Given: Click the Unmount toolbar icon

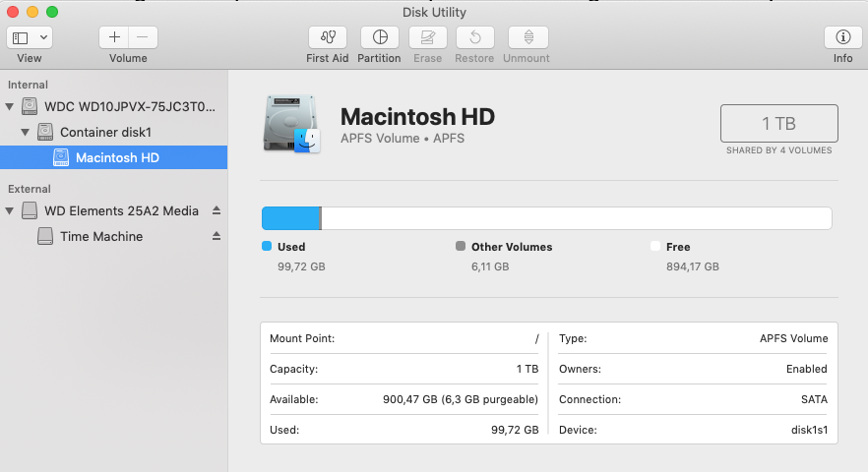Looking at the screenshot, I should coord(528,37).
